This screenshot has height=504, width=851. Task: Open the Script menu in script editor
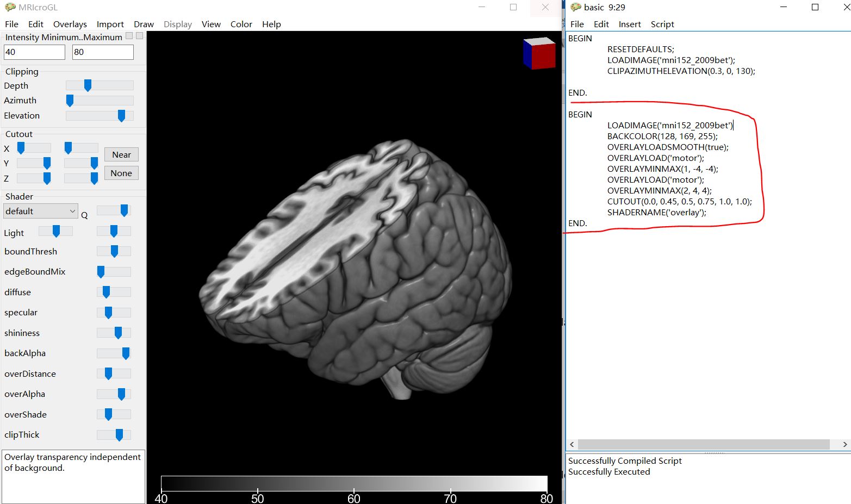click(x=662, y=24)
